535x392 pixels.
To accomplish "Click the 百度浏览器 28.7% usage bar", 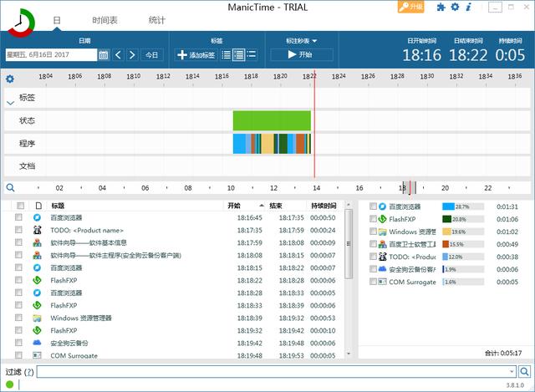I will click(x=463, y=206).
